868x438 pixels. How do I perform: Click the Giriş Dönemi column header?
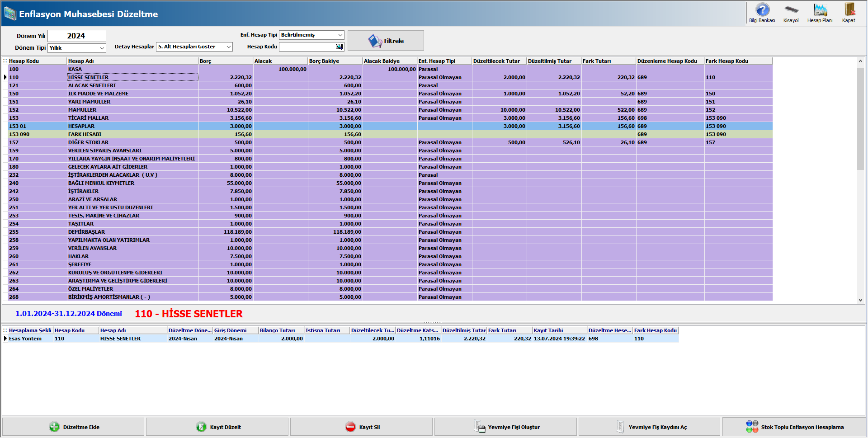tap(236, 330)
